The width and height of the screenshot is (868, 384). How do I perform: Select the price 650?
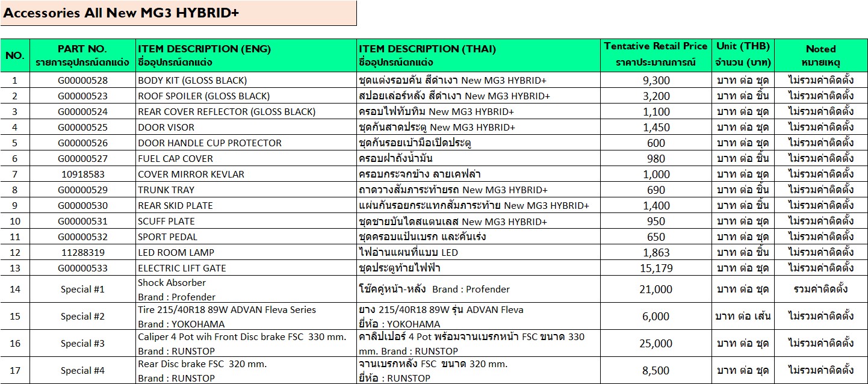click(x=656, y=237)
